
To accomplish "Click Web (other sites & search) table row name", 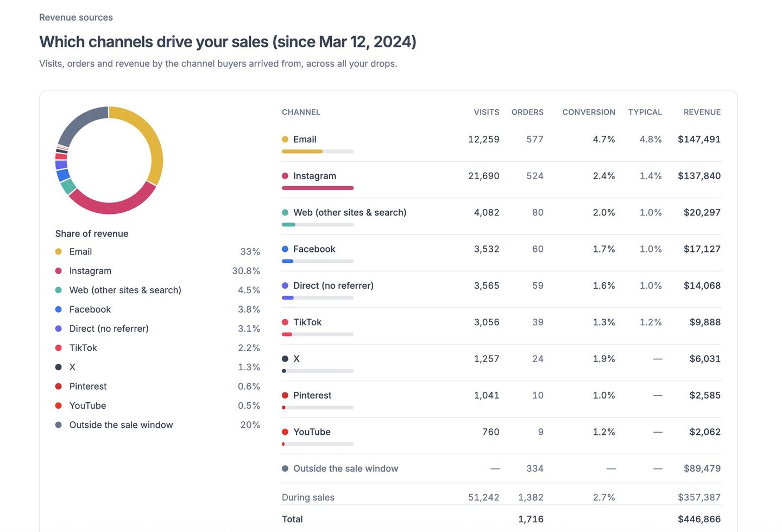I will pyautogui.click(x=350, y=212).
